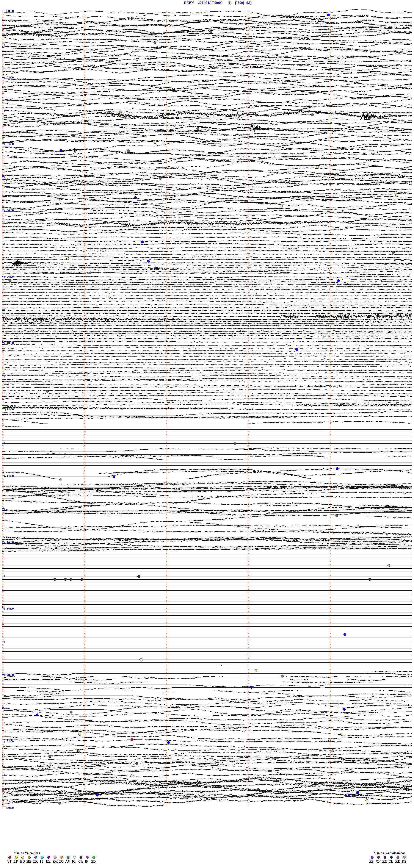The width and height of the screenshot is (414, 868).
Task: Click the red VT legend swatch
Action: pyautogui.click(x=10, y=857)
